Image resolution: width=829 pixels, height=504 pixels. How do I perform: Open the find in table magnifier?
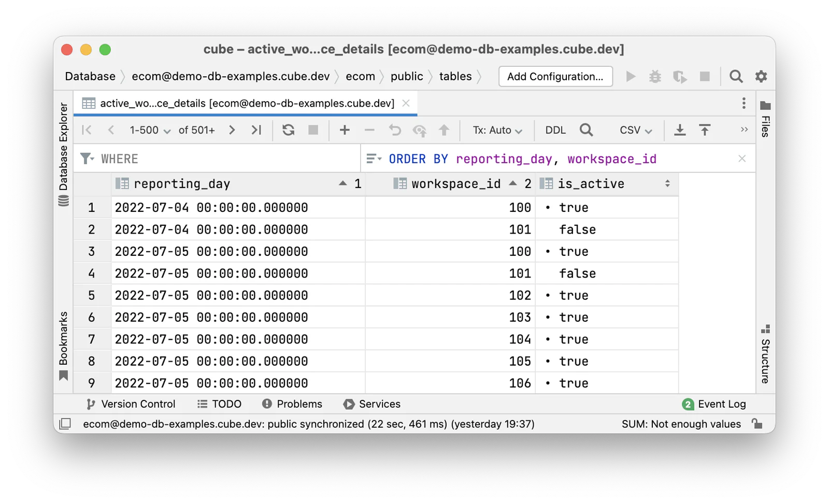(586, 130)
